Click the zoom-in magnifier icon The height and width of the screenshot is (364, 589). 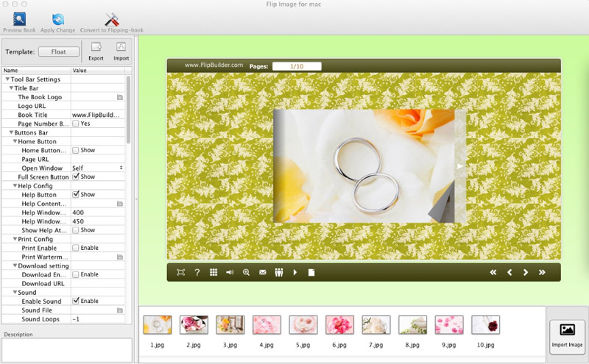pos(246,272)
